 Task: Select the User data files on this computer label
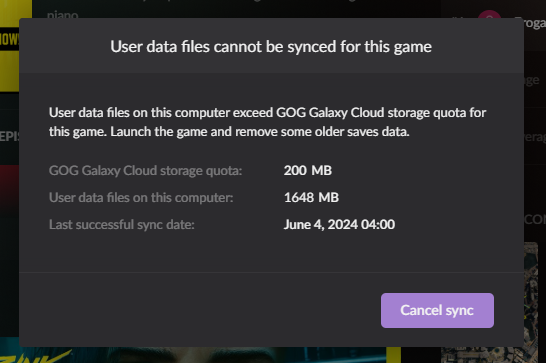click(141, 198)
